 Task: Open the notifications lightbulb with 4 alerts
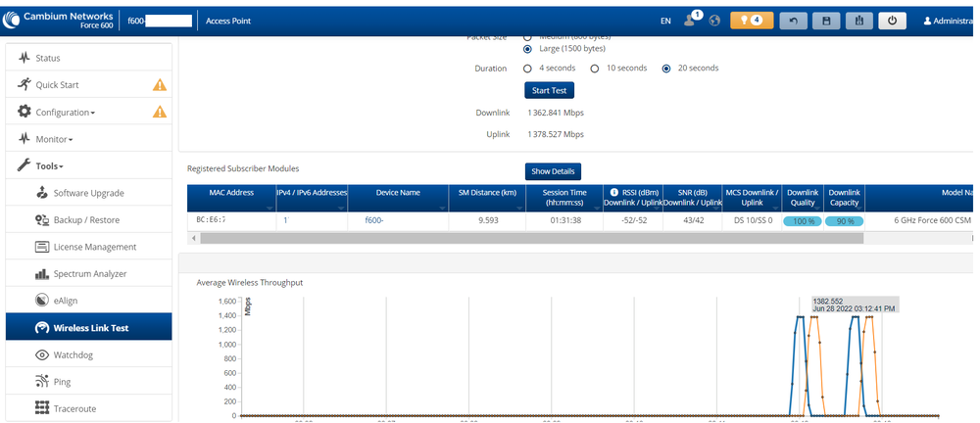click(752, 21)
